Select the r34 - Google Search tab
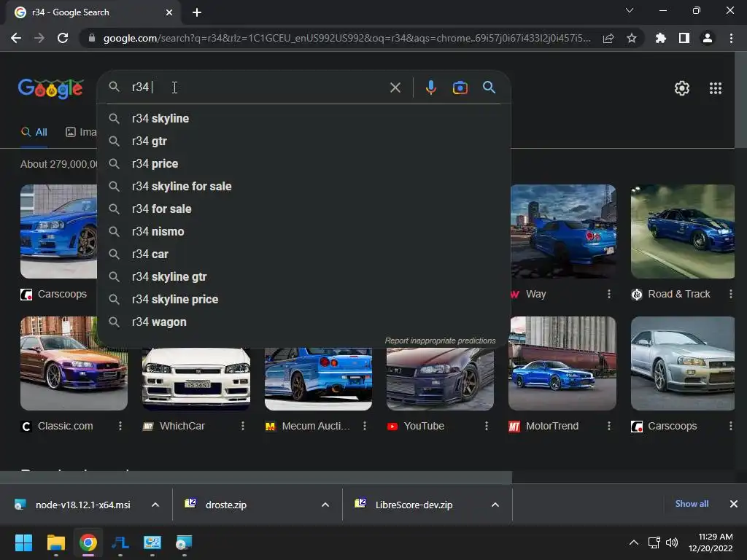This screenshot has height=560, width=747. (93, 12)
